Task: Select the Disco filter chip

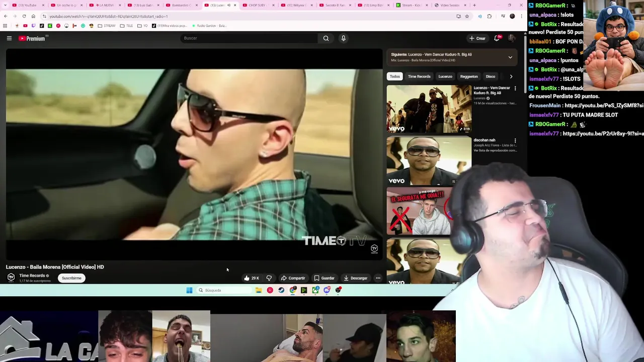Action: (x=491, y=76)
